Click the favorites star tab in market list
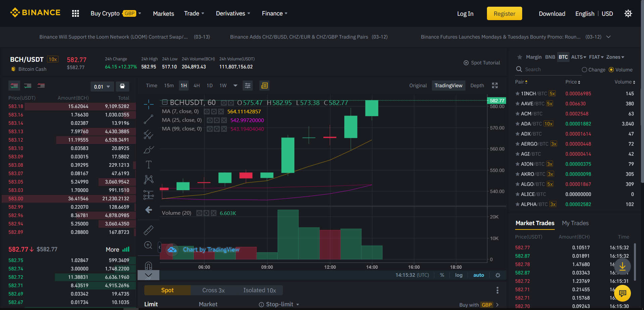This screenshot has width=644, height=310. point(520,57)
